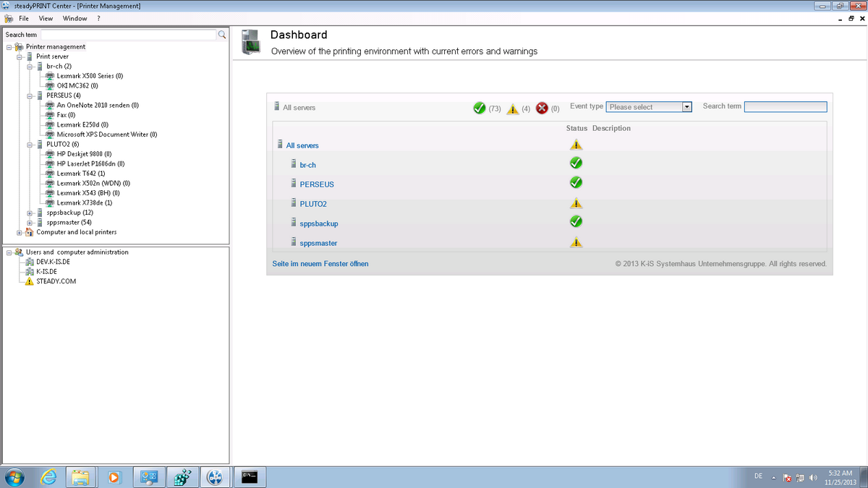Open the command prompt taskbar button
The height and width of the screenshot is (488, 868).
pos(250,476)
